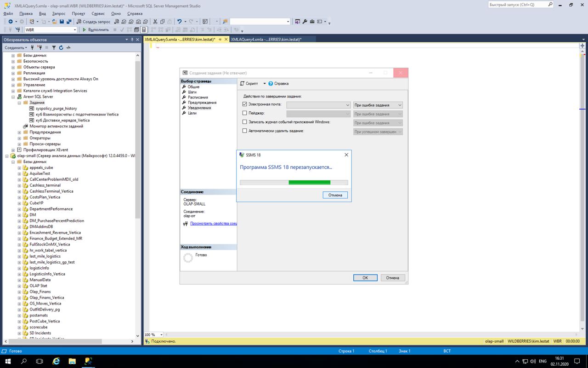Click the Быстрый запуск search field
This screenshot has height=368, width=588.
(521, 5)
